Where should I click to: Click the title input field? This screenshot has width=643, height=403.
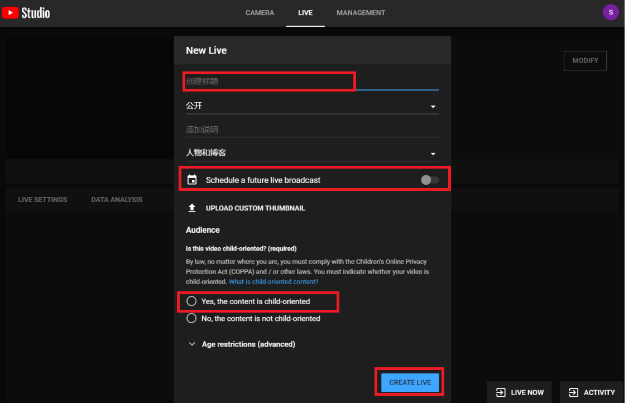268,81
